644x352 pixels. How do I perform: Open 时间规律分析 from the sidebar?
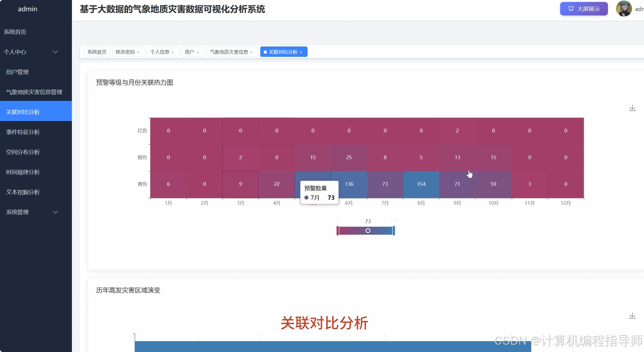(23, 172)
